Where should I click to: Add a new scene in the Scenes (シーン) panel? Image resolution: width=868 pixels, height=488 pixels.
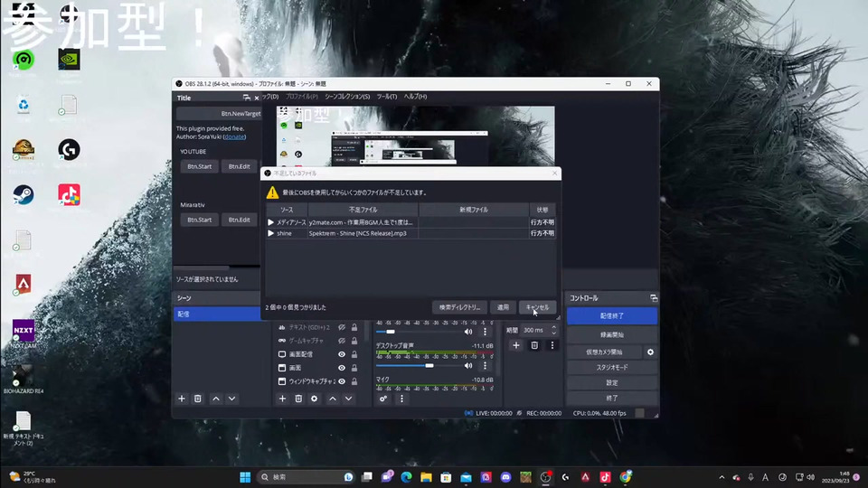pyautogui.click(x=182, y=399)
